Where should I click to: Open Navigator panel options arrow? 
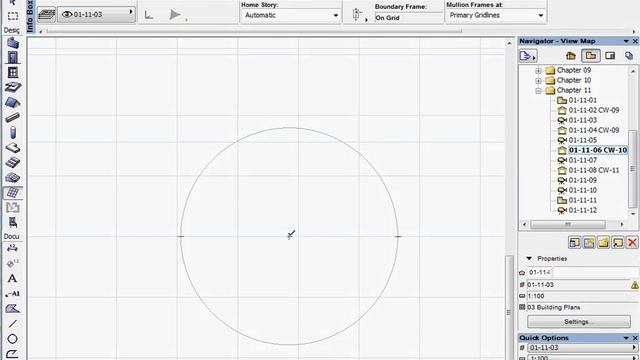click(626, 41)
